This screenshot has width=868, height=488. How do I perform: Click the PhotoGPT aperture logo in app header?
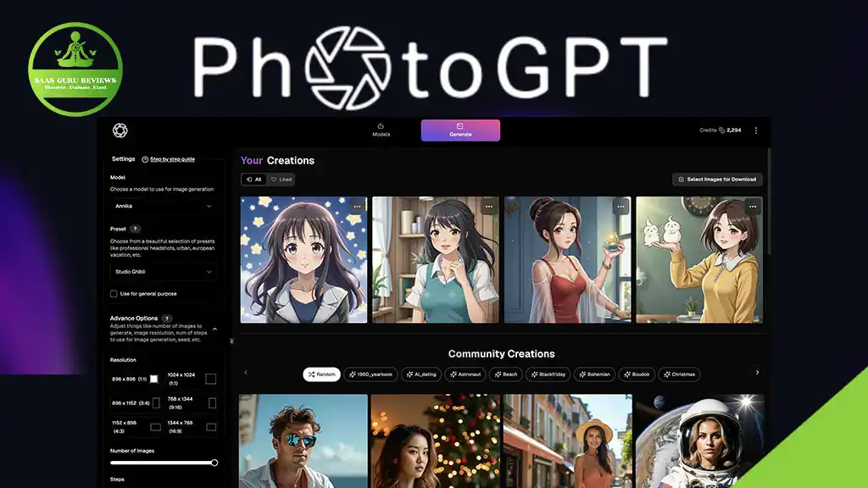[x=120, y=130]
